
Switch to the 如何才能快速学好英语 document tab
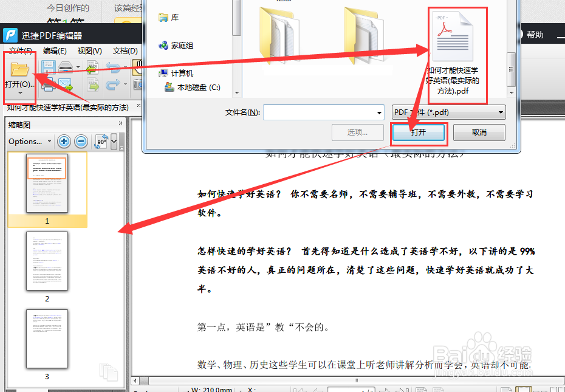click(68, 108)
